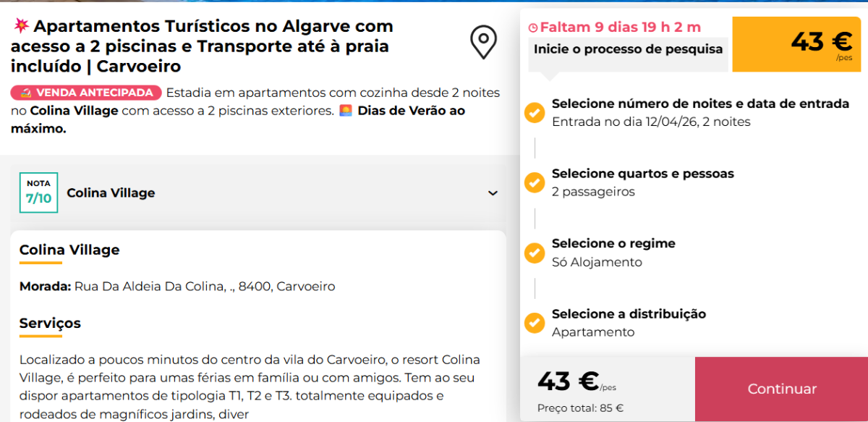The height and width of the screenshot is (422, 868).
Task: Click the checkmark for nights and entry date
Action: pos(535,112)
